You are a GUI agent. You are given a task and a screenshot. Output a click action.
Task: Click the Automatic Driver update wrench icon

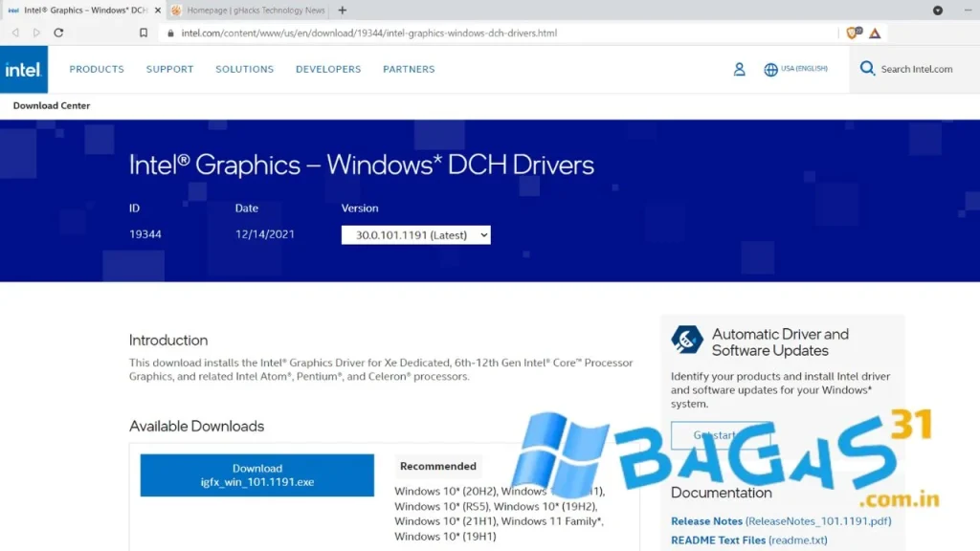(686, 340)
